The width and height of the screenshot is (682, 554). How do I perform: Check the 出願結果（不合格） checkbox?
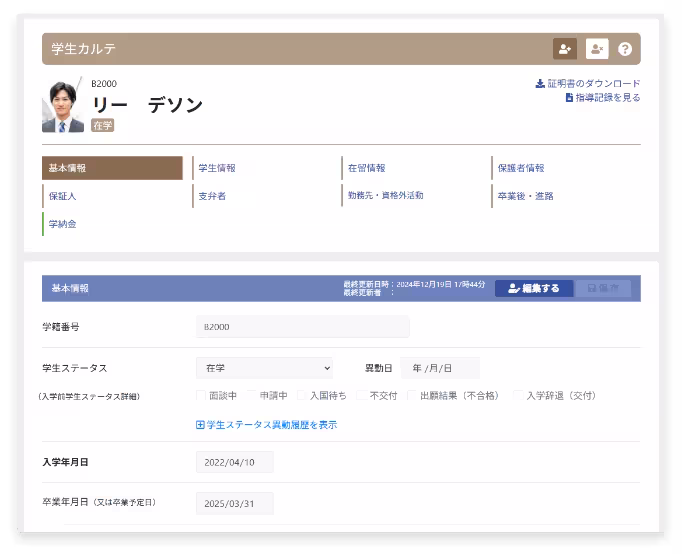(412, 396)
